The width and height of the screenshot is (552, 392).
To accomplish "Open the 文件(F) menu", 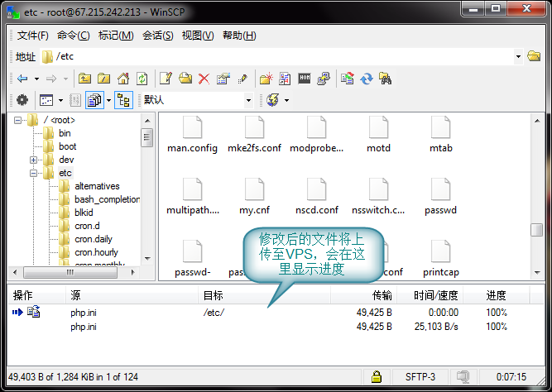I will [33, 36].
